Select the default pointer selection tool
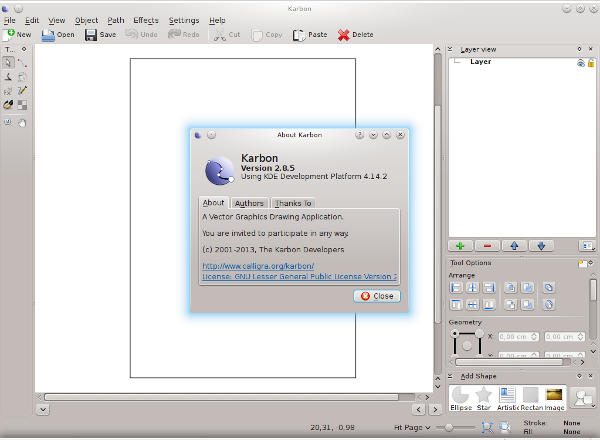The height and width of the screenshot is (440, 600). [x=8, y=63]
